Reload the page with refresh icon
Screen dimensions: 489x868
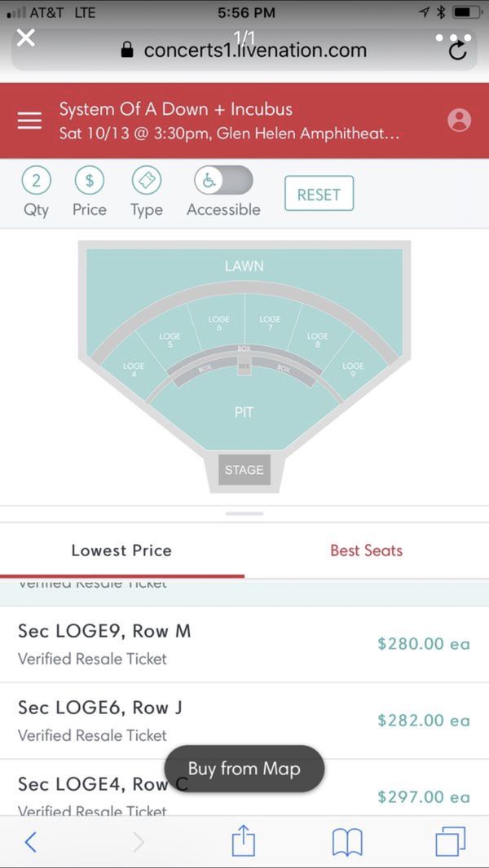[457, 51]
